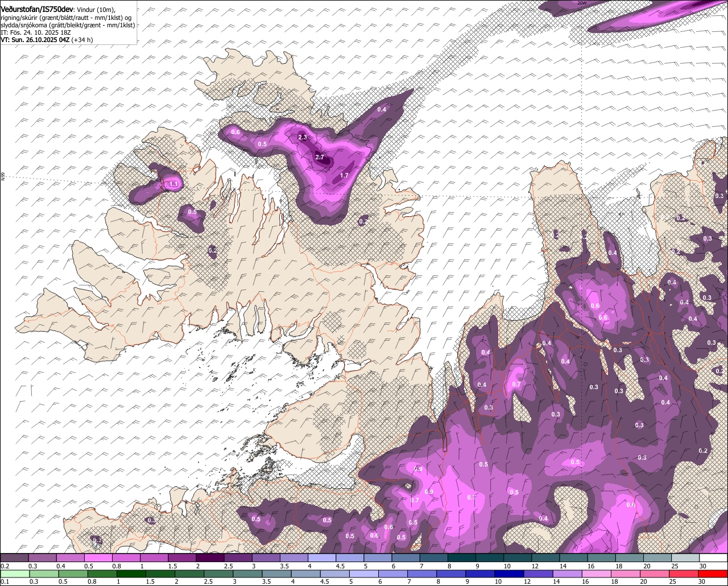This screenshot has width=728, height=586.
Task: Select the snow-scale swatch labeled 2.5
Action: click(238, 558)
